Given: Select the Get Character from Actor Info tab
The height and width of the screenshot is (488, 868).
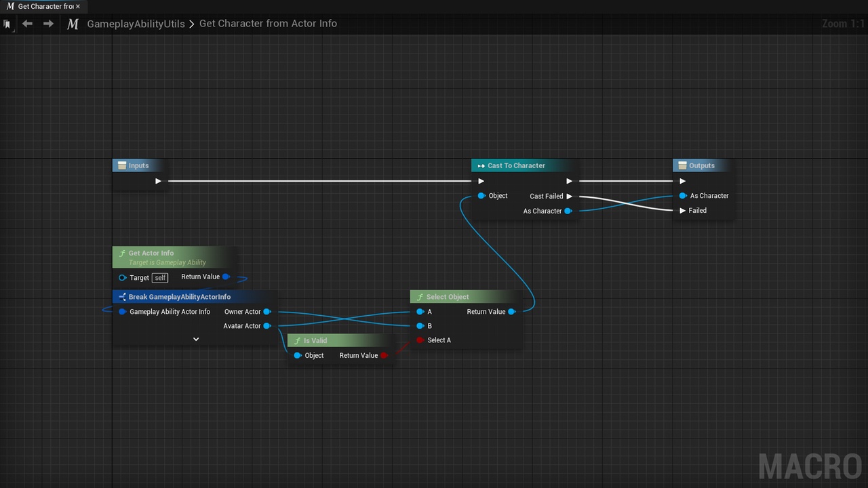Looking at the screenshot, I should tap(41, 6).
